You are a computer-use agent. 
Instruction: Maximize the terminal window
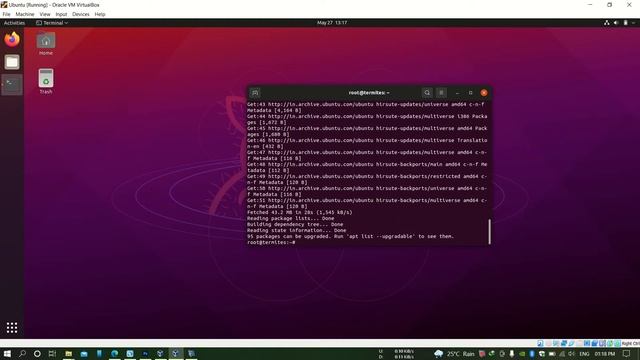pos(471,93)
